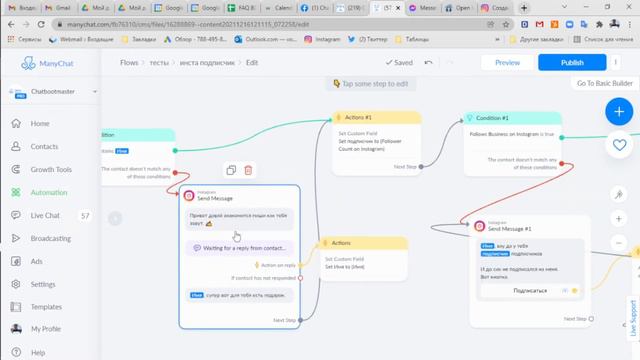Reload the browser page
640x360 pixels.
[x=41, y=24]
